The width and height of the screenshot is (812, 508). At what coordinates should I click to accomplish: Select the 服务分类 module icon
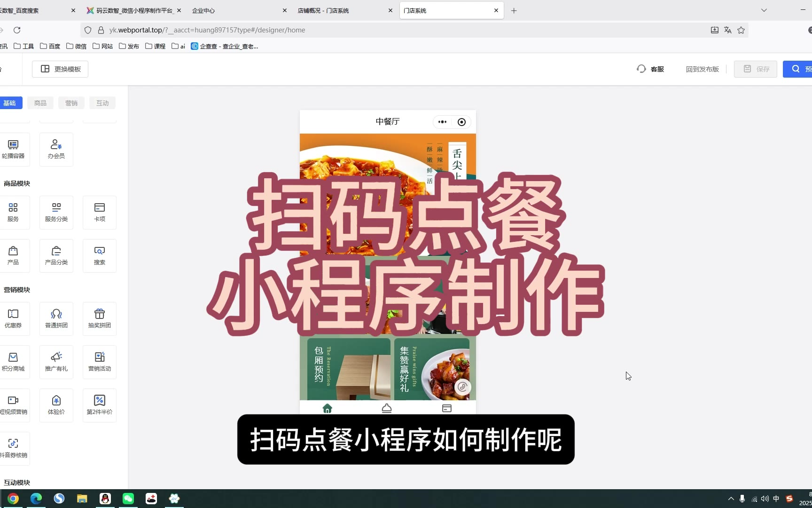56,212
